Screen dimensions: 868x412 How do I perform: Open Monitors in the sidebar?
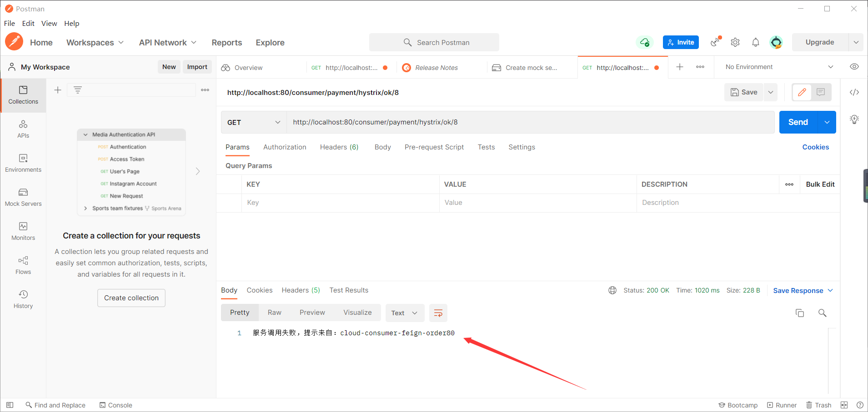(23, 232)
